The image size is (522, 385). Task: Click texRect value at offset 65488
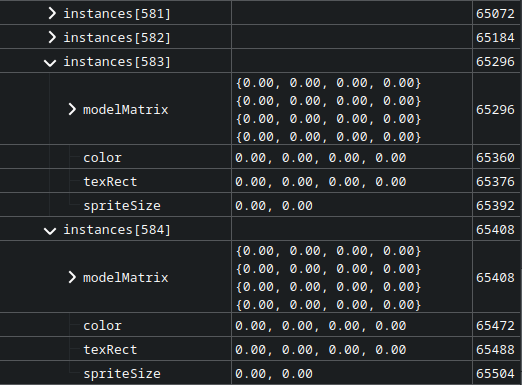point(321,350)
